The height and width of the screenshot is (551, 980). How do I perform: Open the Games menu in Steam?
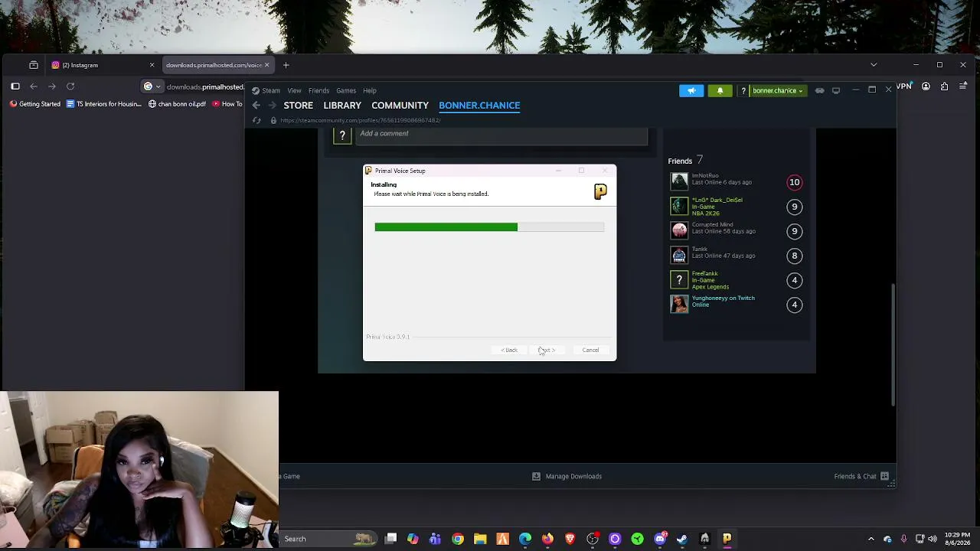(x=346, y=90)
